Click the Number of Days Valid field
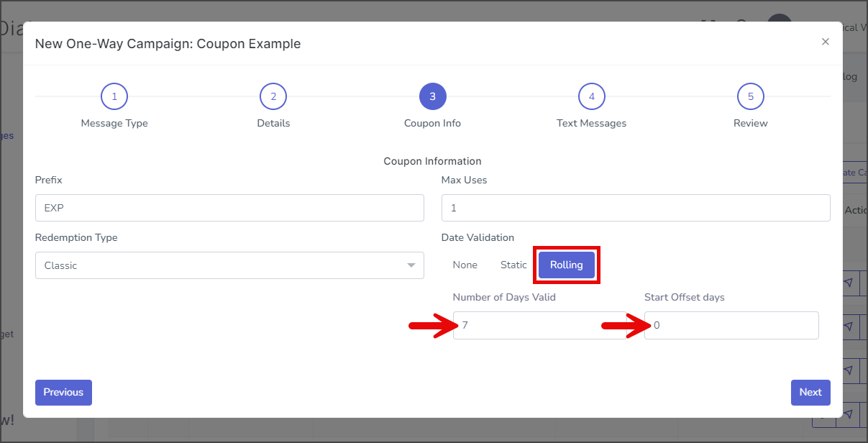The width and height of the screenshot is (868, 443). click(x=539, y=325)
